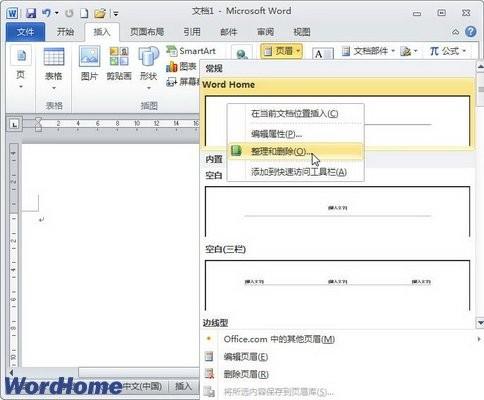Open the signature line dropdown icon
This screenshot has width=484, height=400.
click(408, 51)
